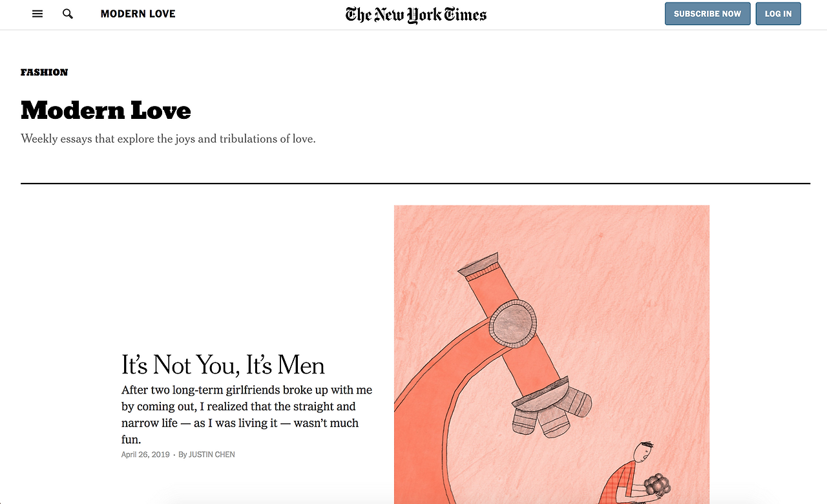827x504 pixels.
Task: Click the Weekly essays description text
Action: [168, 139]
